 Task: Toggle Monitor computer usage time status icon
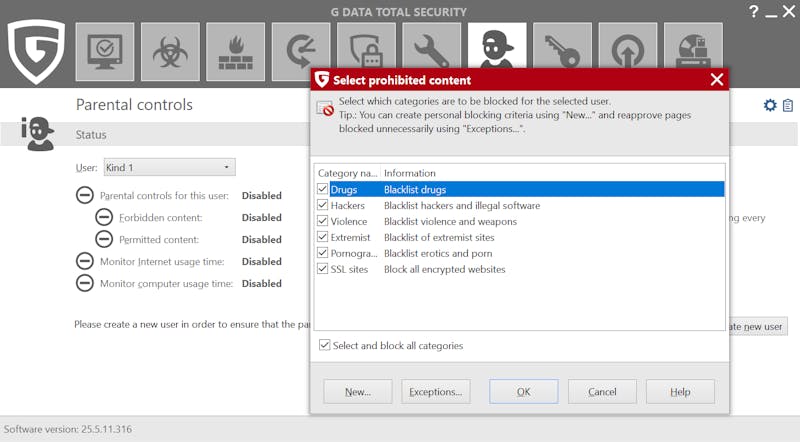coord(85,283)
